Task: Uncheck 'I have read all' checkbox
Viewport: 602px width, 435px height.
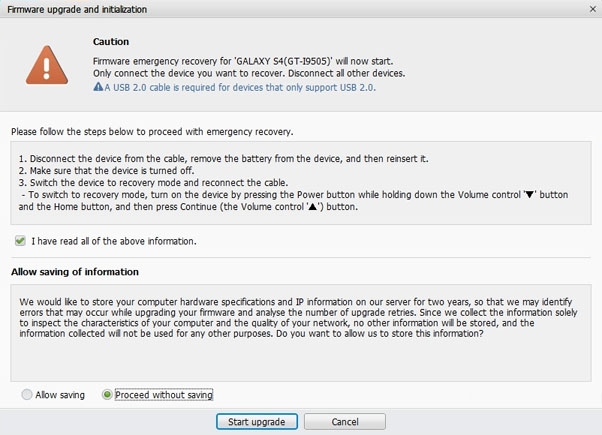Action: [21, 241]
